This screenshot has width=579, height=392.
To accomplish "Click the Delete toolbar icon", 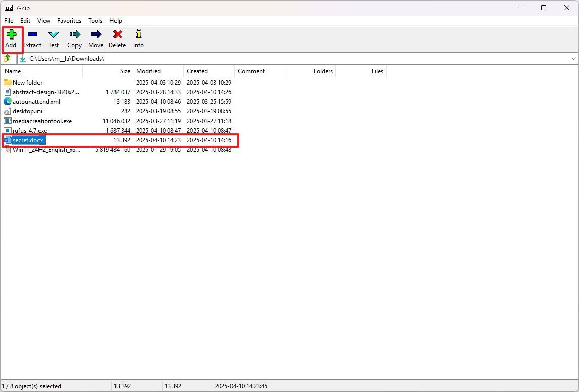I will [x=117, y=38].
